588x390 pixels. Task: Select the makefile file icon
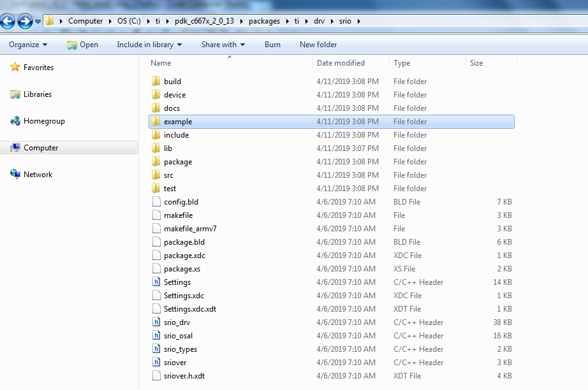pos(156,215)
